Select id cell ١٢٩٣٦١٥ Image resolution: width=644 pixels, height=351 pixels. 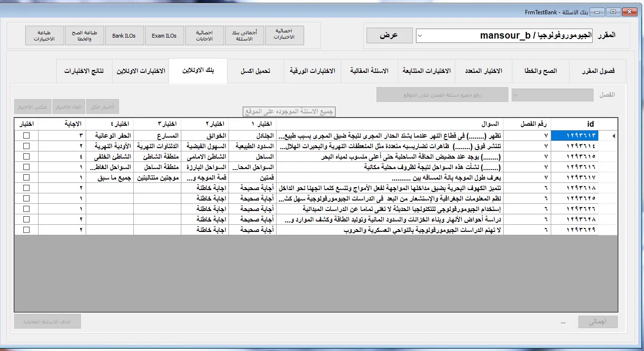pos(575,157)
